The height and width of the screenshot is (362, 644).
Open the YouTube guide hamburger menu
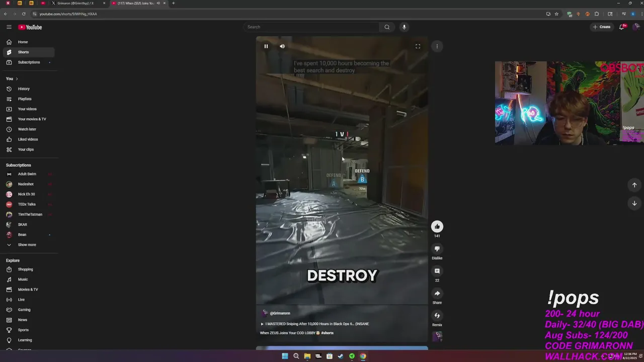tap(9, 27)
